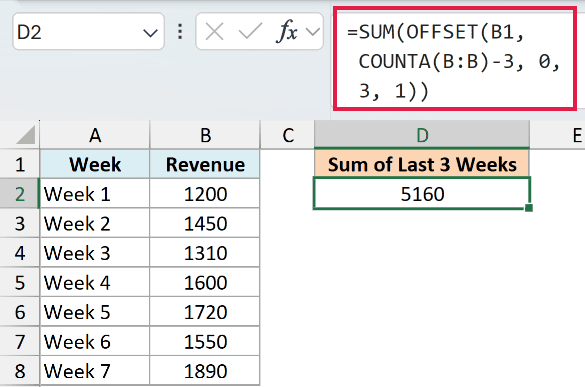Screen dimensions: 585x387
Task: Select column D header
Action: (422, 135)
